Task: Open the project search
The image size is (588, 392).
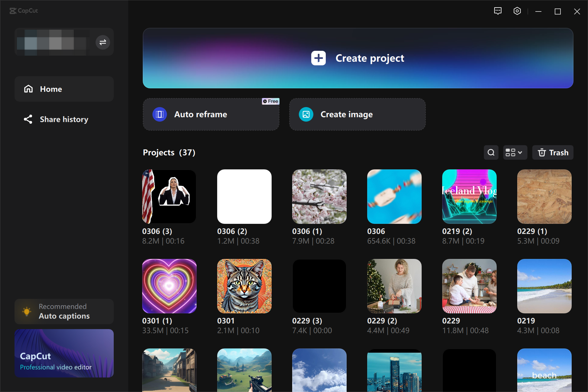Action: tap(491, 152)
